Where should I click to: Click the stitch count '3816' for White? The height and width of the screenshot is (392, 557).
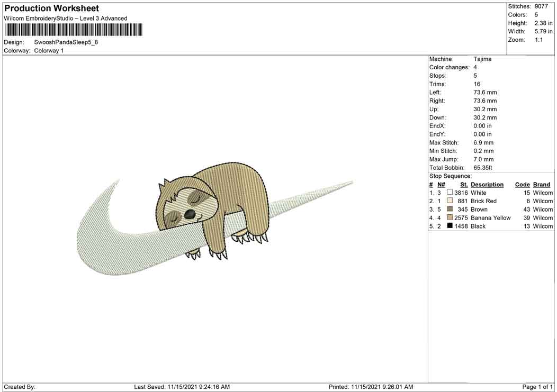click(x=461, y=193)
